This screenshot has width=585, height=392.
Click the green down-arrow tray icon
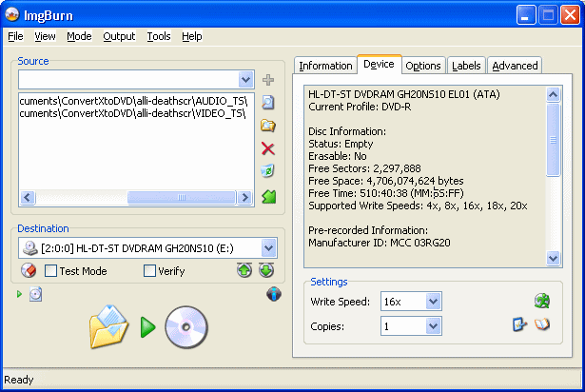266,270
